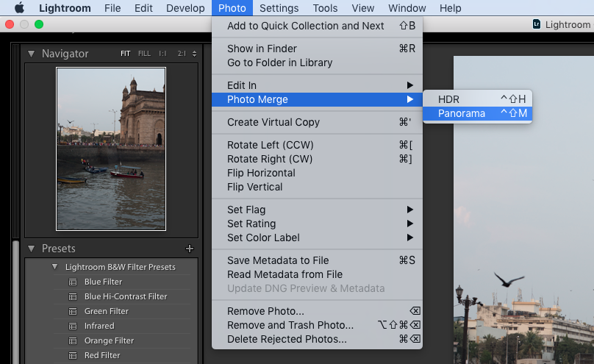Click the Blue Hi-Contrast Filter preset icon
This screenshot has width=594, height=364.
(x=72, y=296)
